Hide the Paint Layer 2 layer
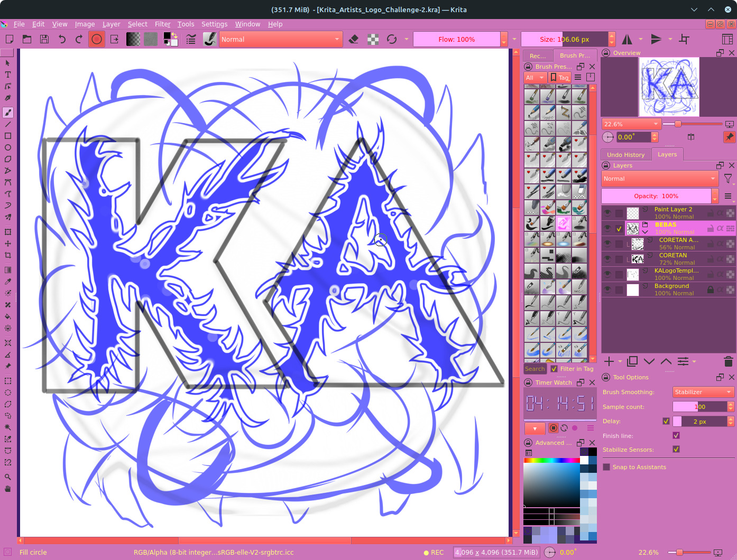The height and width of the screenshot is (560, 737). [x=607, y=213]
